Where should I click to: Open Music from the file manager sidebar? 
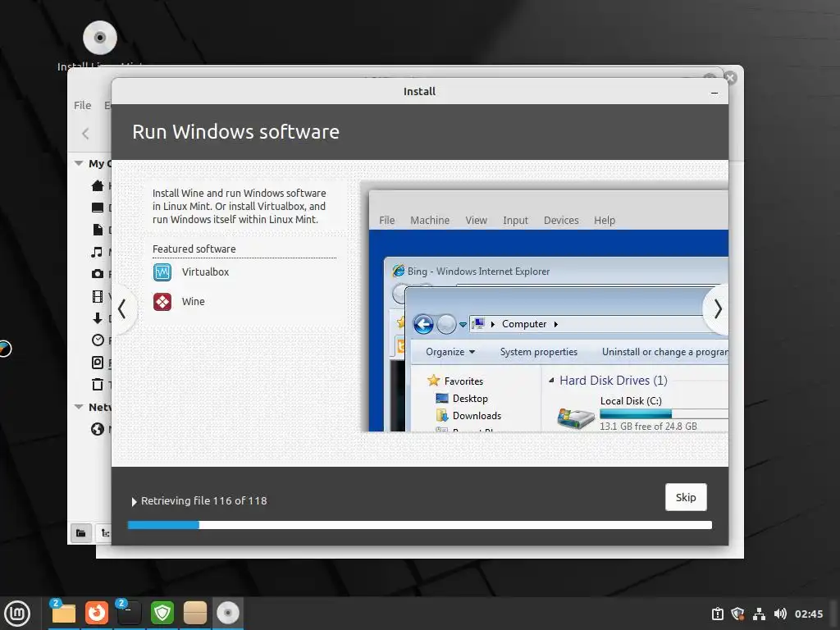[x=98, y=252]
